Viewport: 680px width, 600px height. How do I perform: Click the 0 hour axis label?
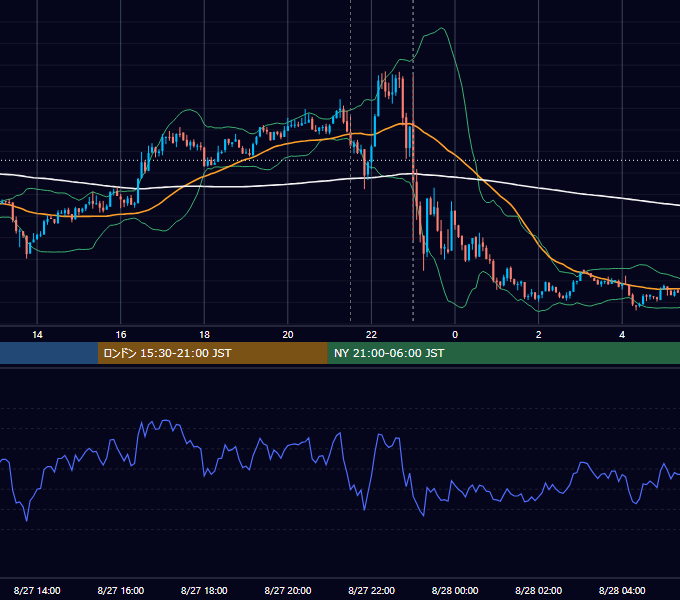pos(455,335)
